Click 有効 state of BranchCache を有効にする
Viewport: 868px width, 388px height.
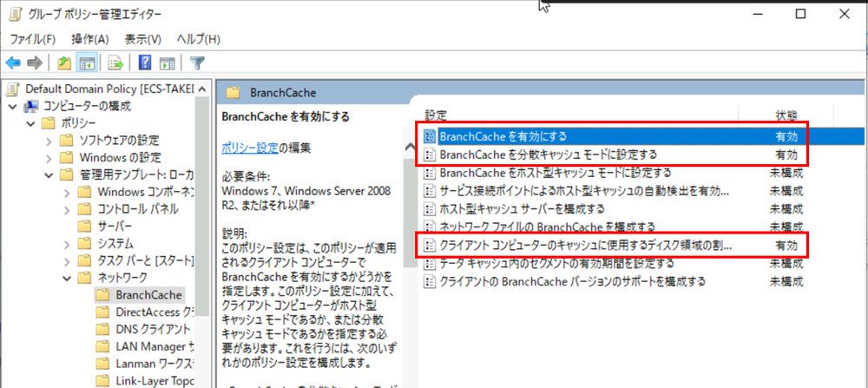click(x=786, y=135)
